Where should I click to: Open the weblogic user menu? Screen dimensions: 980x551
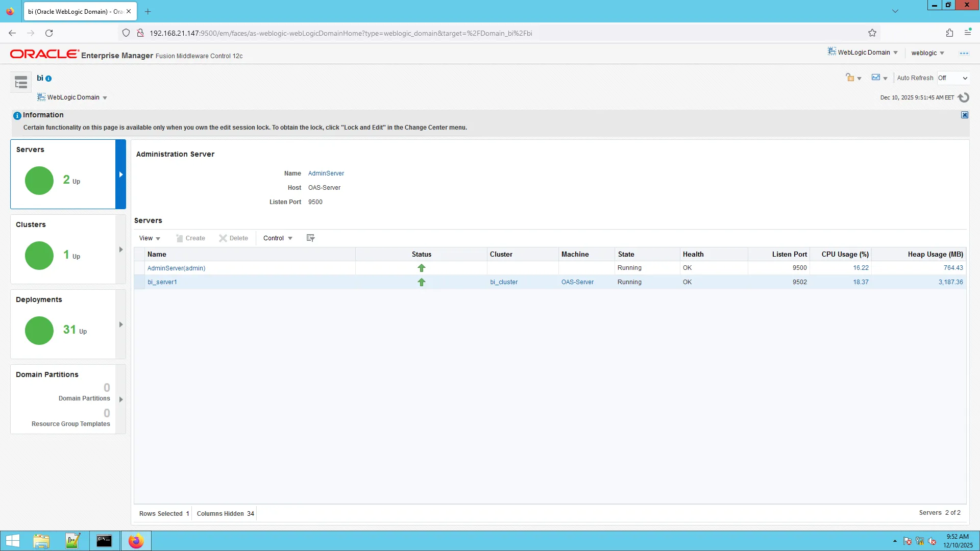928,53
